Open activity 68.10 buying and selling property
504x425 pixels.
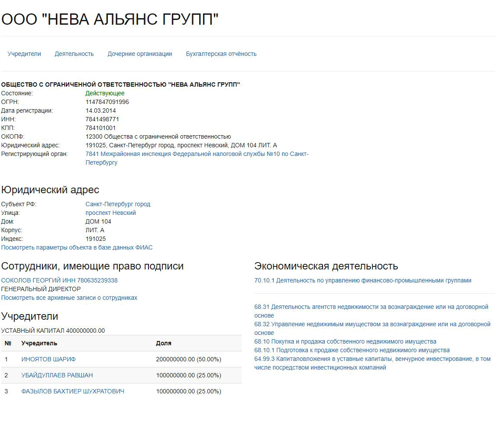pos(345,341)
